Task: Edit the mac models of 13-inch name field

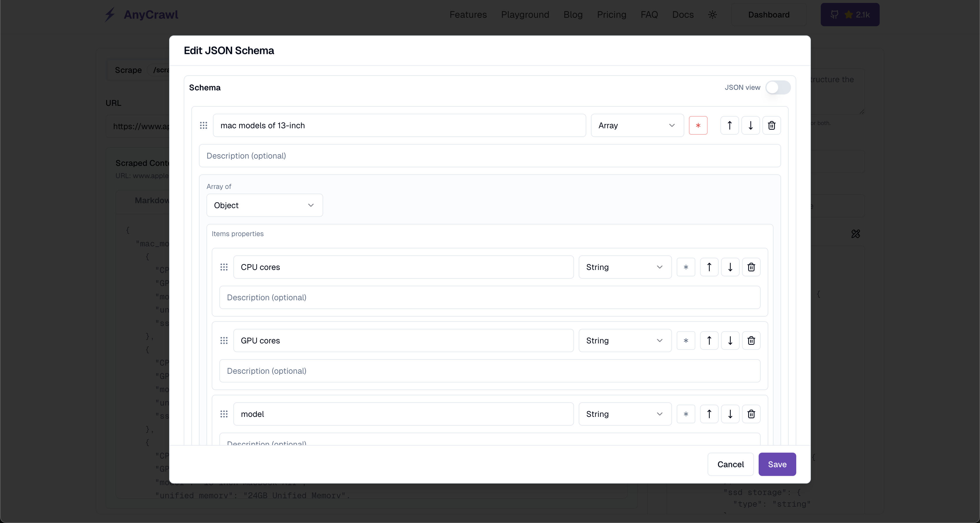Action: (x=399, y=126)
